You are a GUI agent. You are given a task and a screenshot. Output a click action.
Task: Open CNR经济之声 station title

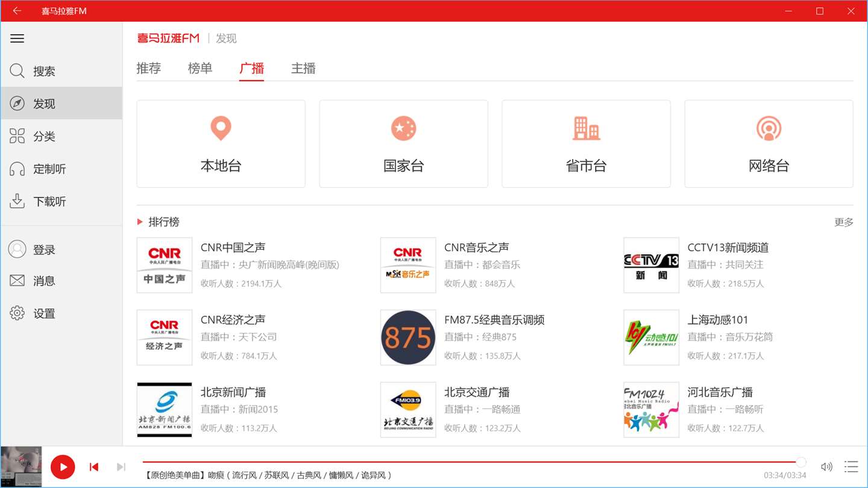(x=233, y=320)
